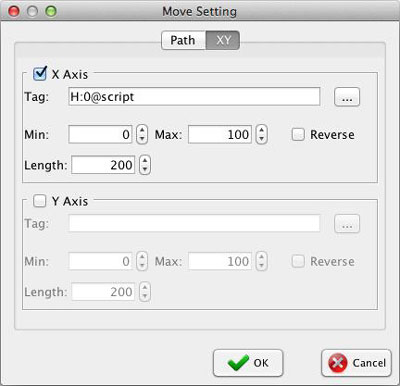The height and width of the screenshot is (386, 400).
Task: Enable Reverse for X Axis
Action: tap(298, 135)
